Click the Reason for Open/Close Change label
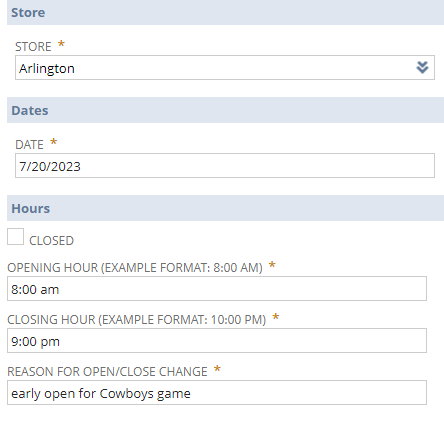Viewport: 444px width, 422px height. (107, 372)
